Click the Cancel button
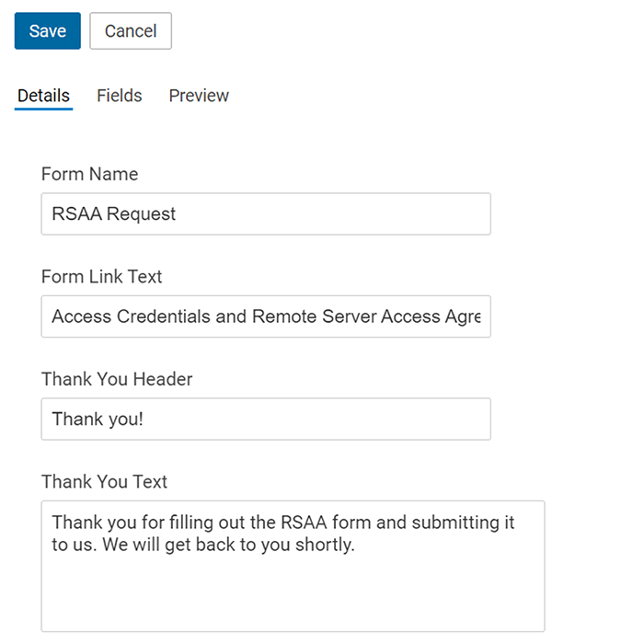Image resolution: width=644 pixels, height=644 pixels. (x=131, y=30)
